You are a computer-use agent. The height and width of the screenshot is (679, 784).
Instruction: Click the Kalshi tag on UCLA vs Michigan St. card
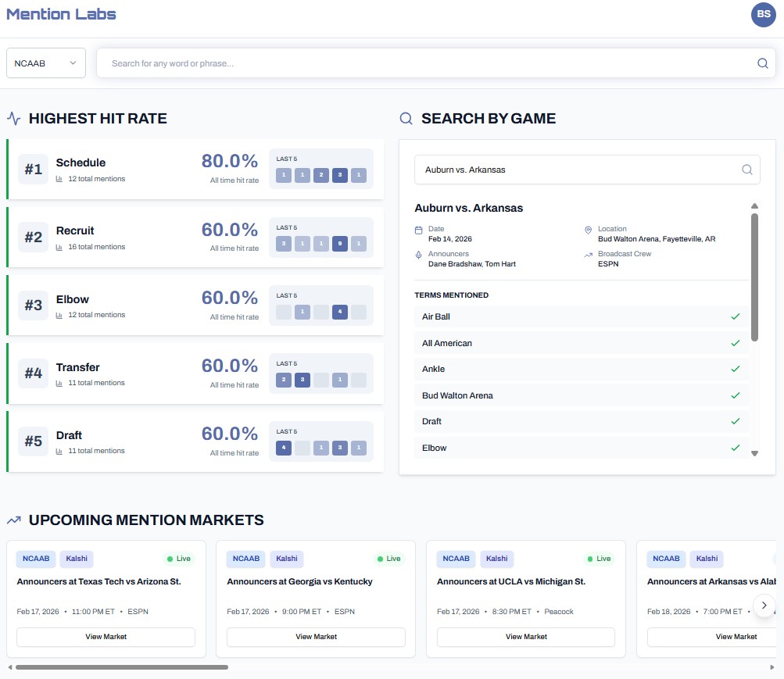pyautogui.click(x=496, y=559)
